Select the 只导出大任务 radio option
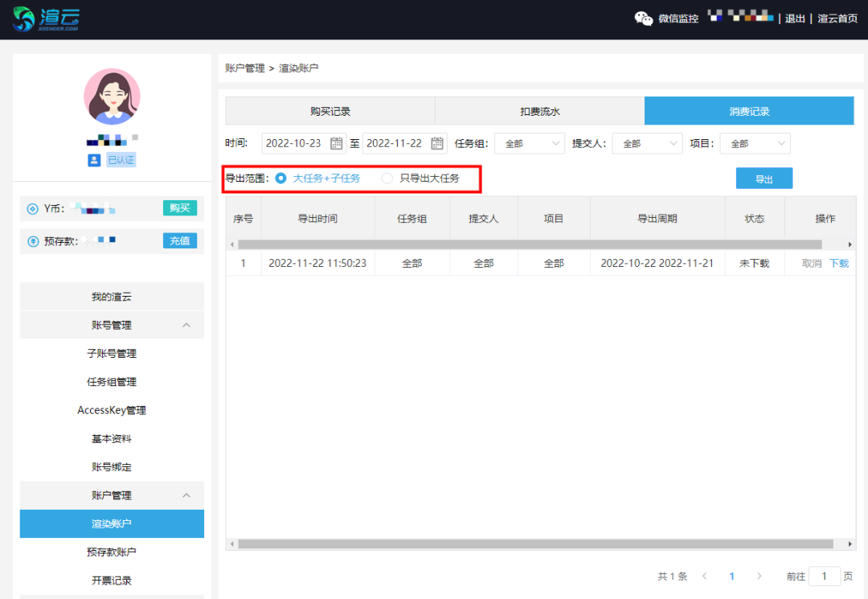Screen dimensions: 868x599 [x=387, y=178]
